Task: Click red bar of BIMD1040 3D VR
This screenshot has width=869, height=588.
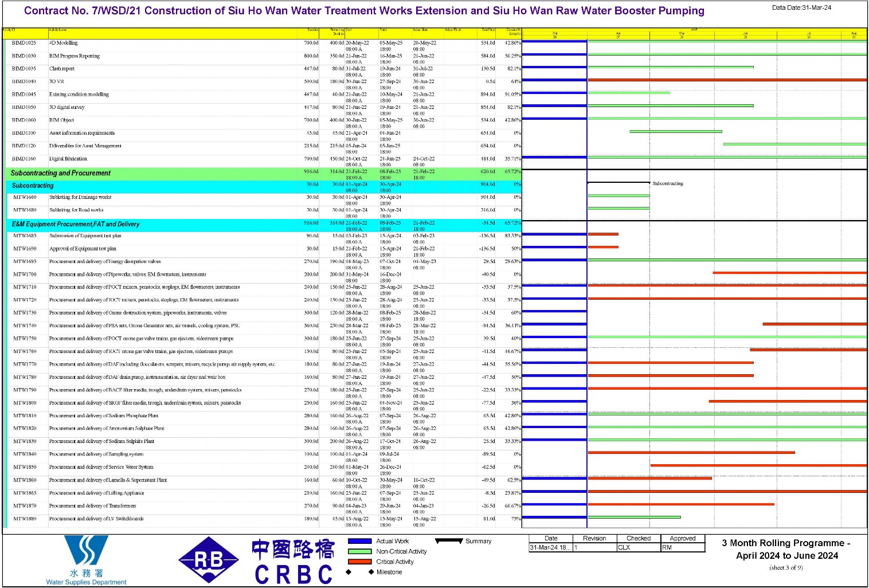Action: pos(727,80)
